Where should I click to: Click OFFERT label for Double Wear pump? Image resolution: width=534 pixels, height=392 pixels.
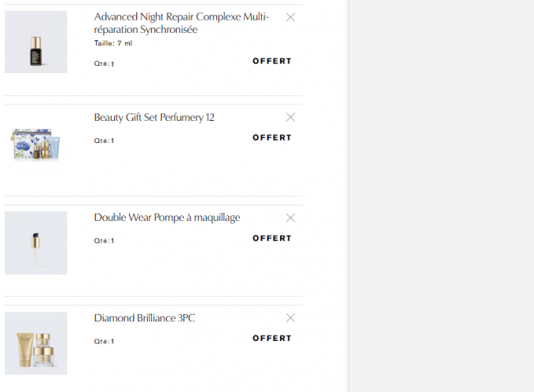(x=272, y=238)
